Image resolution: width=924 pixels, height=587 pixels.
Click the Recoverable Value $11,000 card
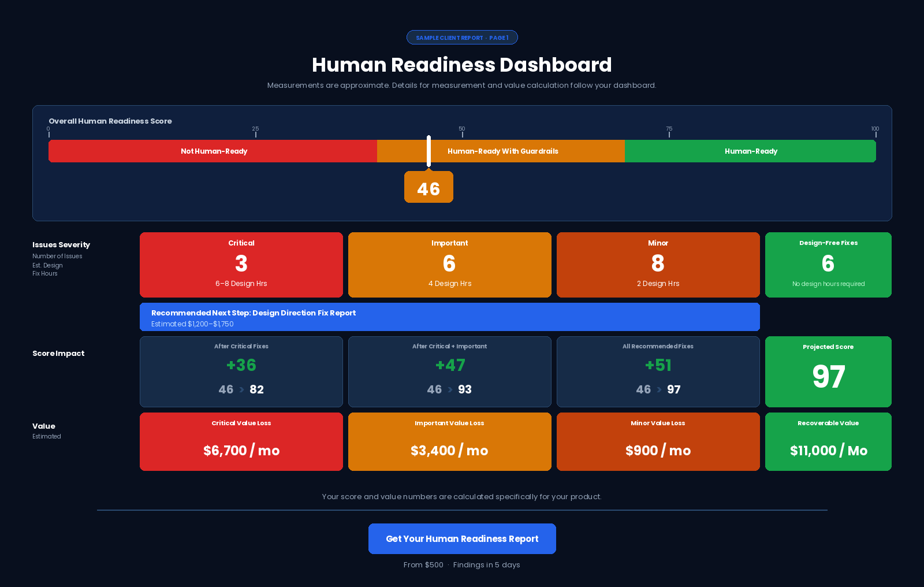[828, 441]
